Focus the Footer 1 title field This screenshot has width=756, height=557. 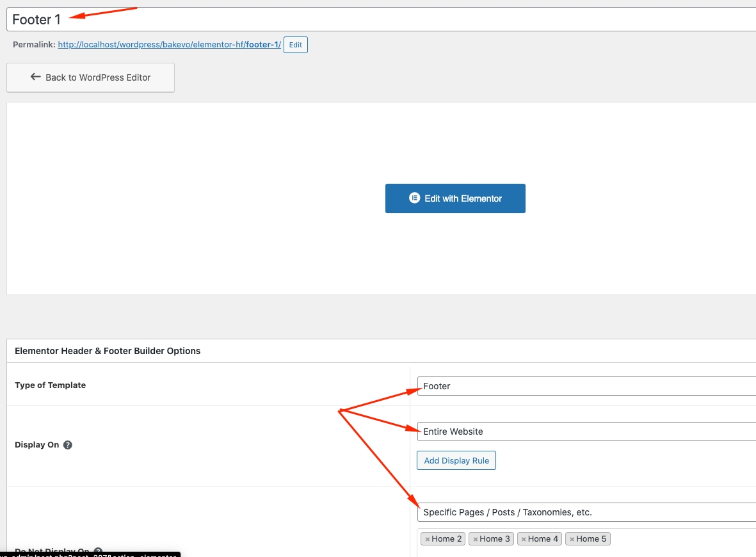[x=384, y=19]
